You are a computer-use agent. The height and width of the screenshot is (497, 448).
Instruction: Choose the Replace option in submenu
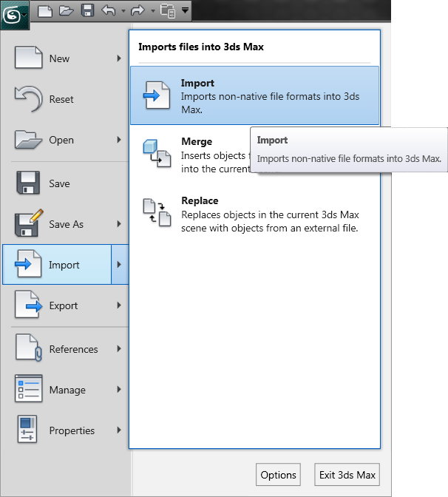click(x=254, y=214)
